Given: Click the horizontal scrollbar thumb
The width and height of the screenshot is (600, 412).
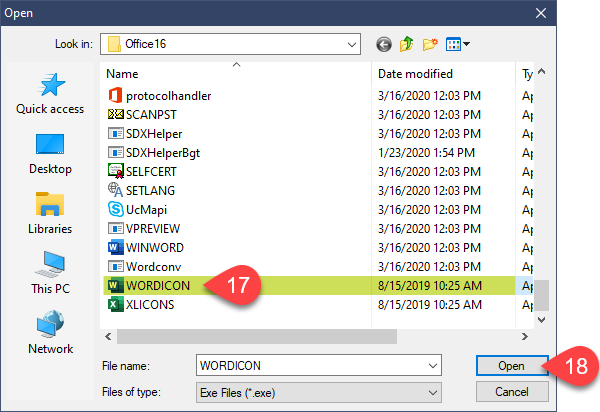Looking at the screenshot, I should [257, 337].
